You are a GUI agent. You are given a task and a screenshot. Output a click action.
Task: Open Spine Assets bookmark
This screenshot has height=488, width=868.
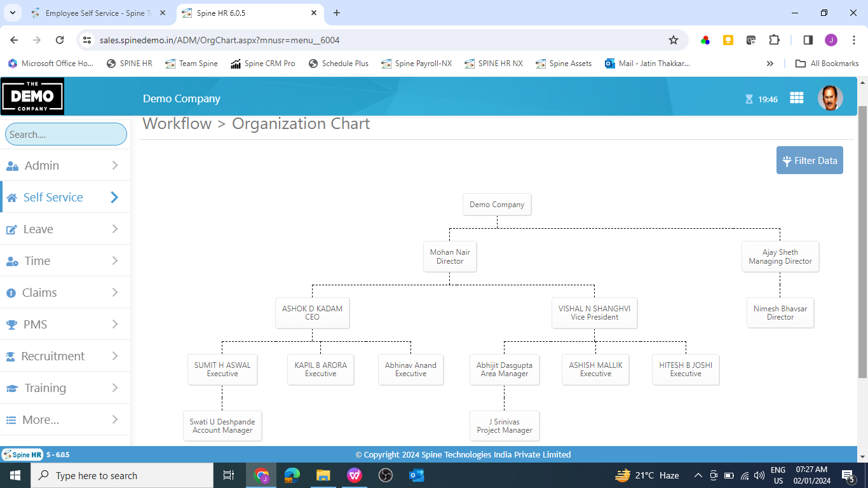[x=564, y=64]
